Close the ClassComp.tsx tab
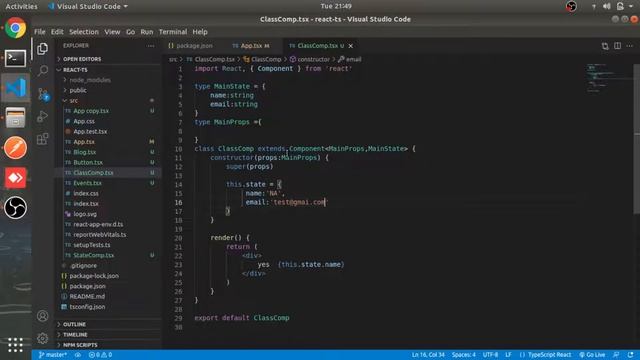 (x=351, y=46)
